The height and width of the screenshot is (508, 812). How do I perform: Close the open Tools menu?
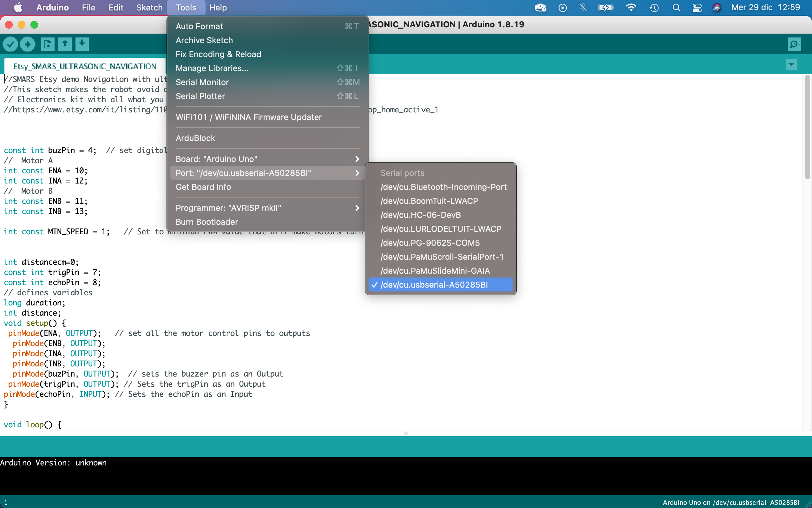[186, 7]
